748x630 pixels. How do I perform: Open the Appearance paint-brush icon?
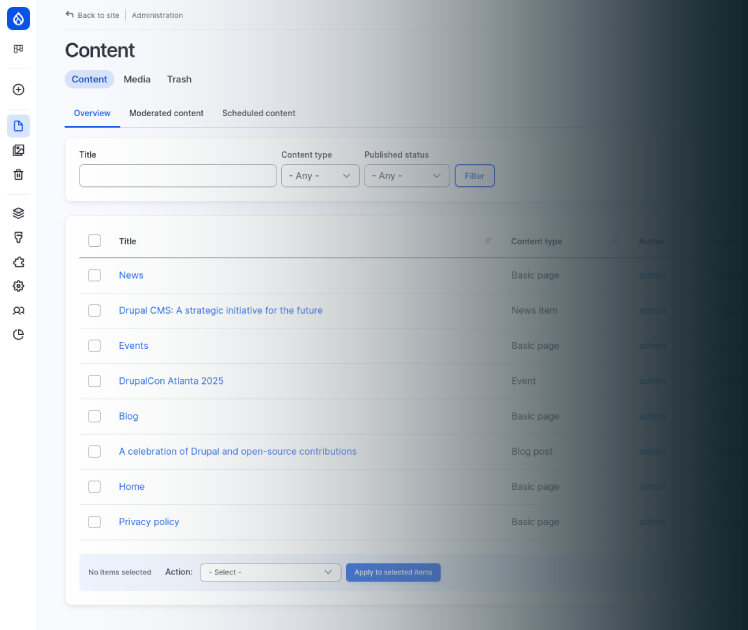point(18,238)
